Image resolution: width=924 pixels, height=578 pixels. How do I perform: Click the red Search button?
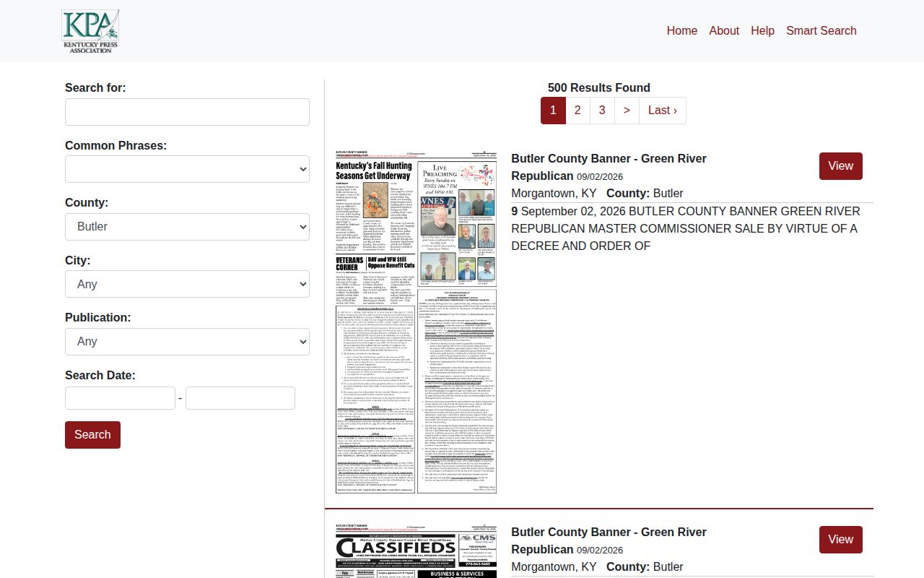[x=92, y=435]
